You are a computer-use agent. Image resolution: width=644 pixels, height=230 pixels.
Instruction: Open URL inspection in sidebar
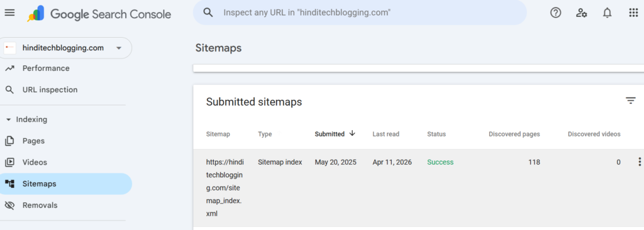click(50, 89)
